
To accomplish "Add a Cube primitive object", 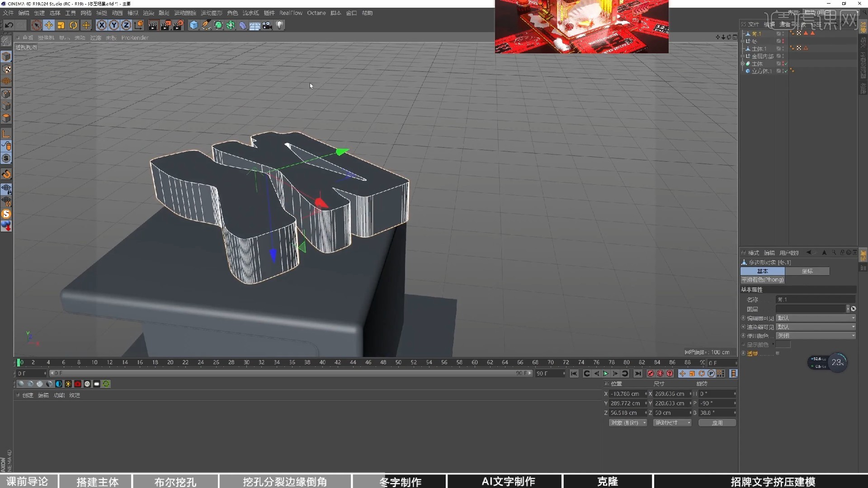I will pyautogui.click(x=193, y=25).
